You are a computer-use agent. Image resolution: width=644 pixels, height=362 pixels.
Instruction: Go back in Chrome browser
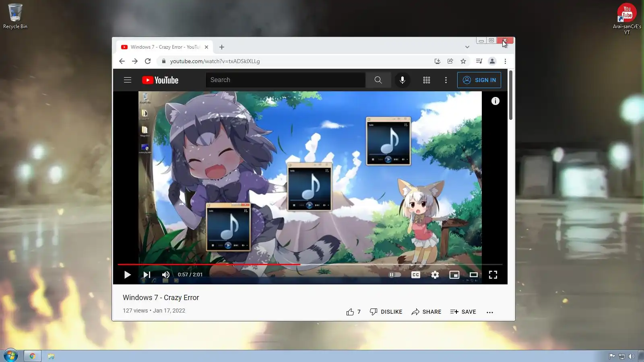[x=122, y=61]
